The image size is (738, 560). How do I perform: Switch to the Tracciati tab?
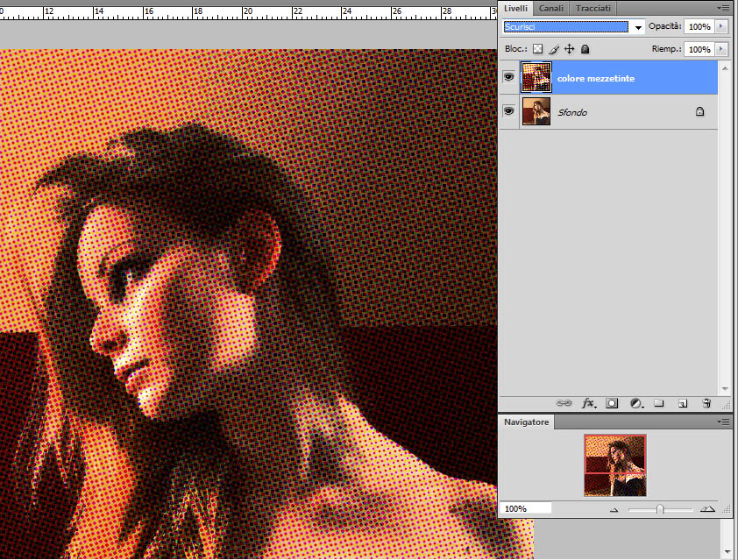(x=594, y=8)
